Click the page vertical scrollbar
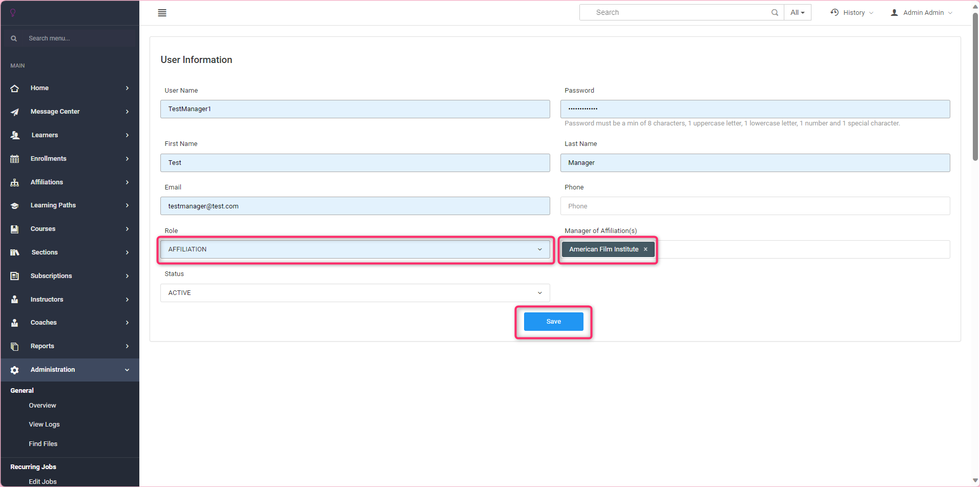 [x=975, y=87]
